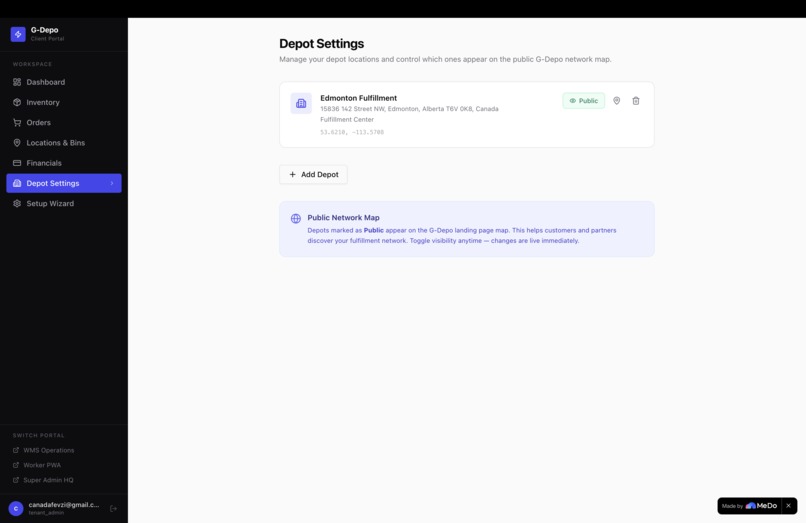
Task: Click the coordinates 53.6210, -113.5708
Action: 352,132
